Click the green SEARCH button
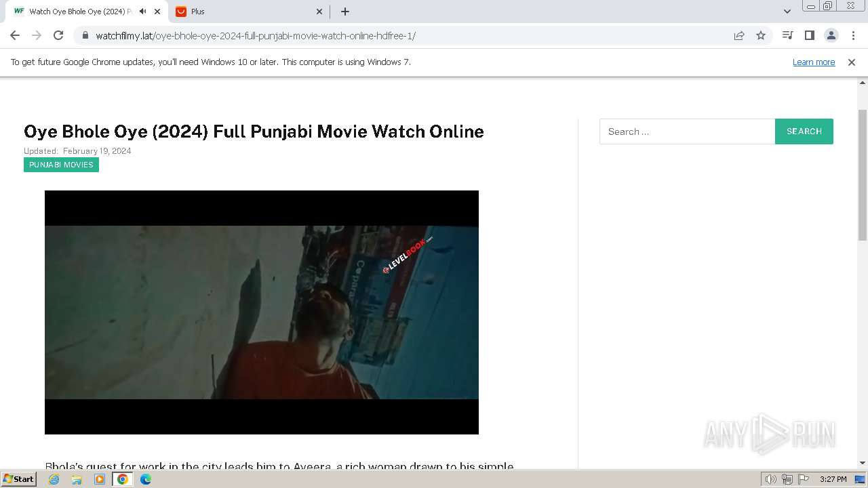This screenshot has height=488, width=868. tap(804, 131)
